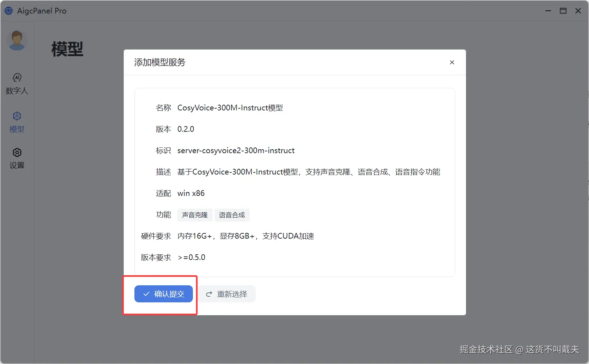This screenshot has height=364, width=589.
Task: Click the description text starting with 基于CosyVoice
Action: tap(309, 172)
